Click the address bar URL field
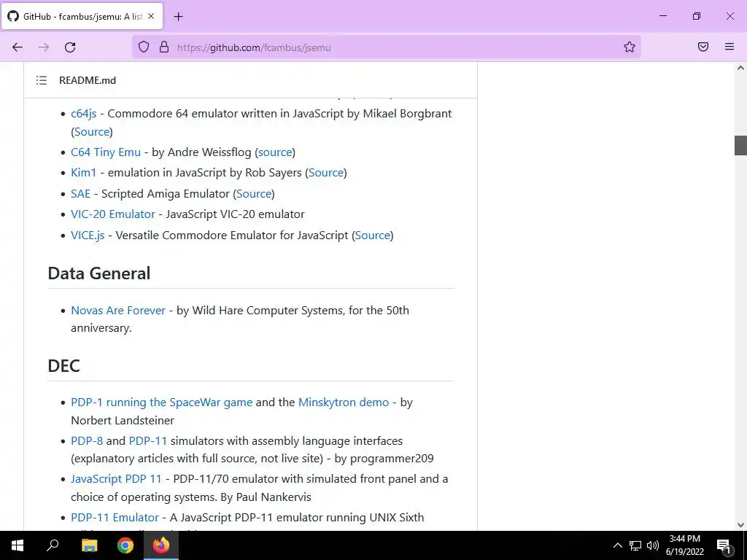The image size is (747, 560). 386,47
